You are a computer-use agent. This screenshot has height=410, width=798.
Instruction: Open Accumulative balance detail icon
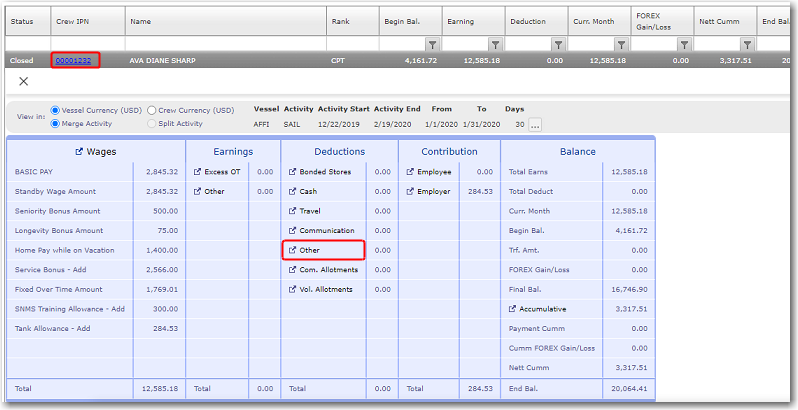[513, 309]
